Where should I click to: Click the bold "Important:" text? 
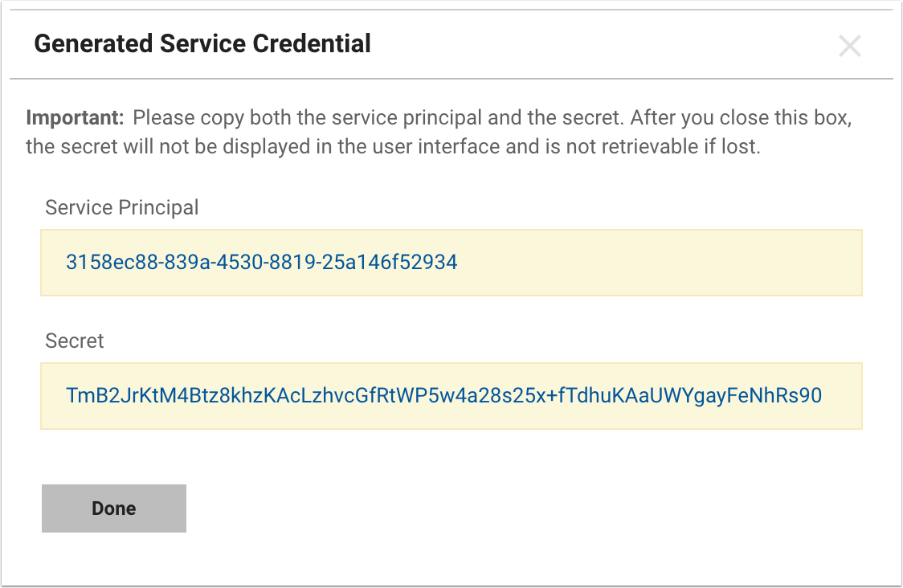click(75, 118)
